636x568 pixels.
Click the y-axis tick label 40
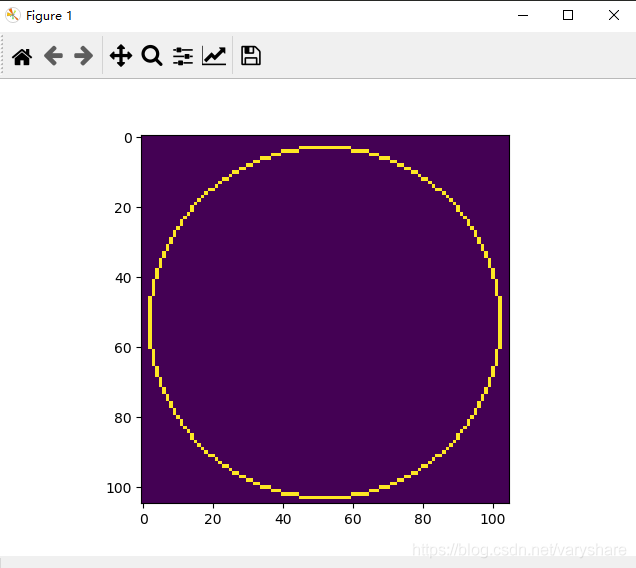coord(123,278)
